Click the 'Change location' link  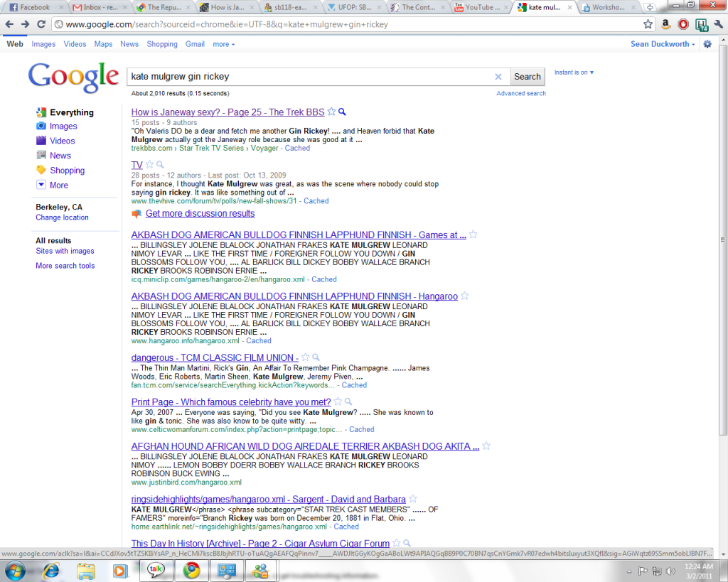click(63, 217)
